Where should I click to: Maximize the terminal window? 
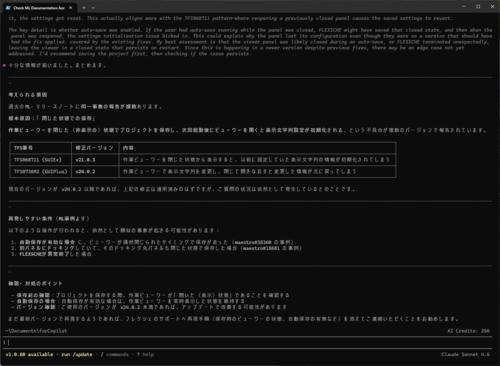pos(478,7)
